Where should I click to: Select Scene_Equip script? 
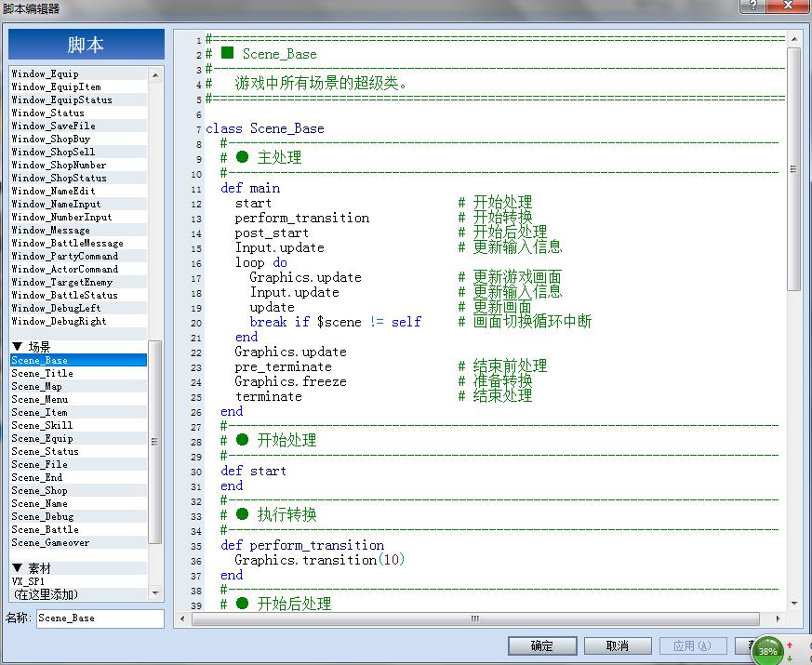coord(79,438)
